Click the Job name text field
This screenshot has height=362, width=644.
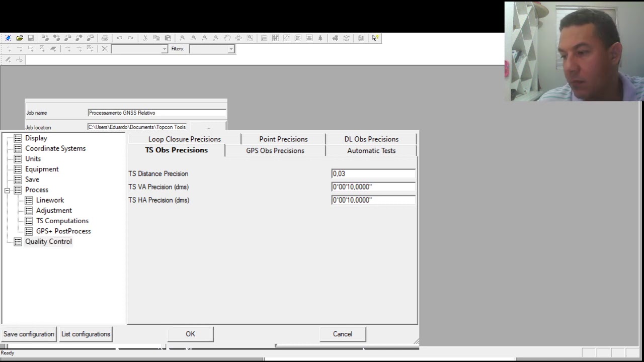point(157,113)
